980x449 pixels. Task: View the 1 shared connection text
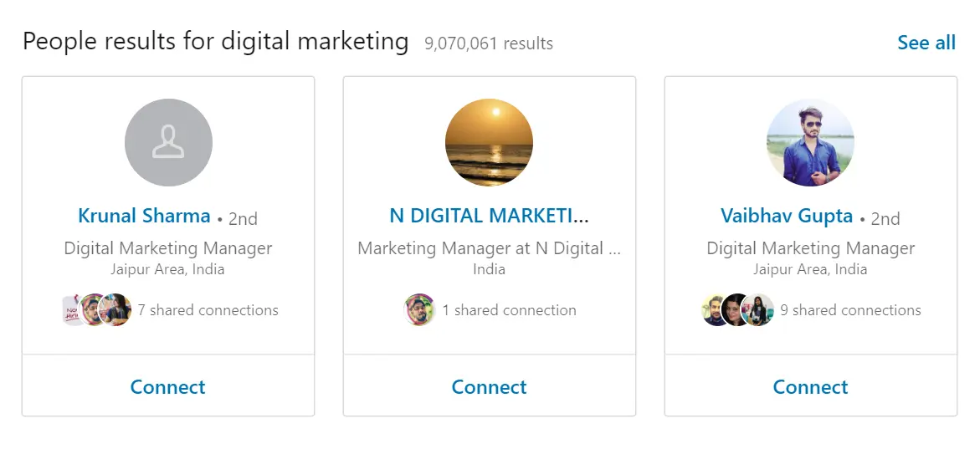pyautogui.click(x=509, y=310)
